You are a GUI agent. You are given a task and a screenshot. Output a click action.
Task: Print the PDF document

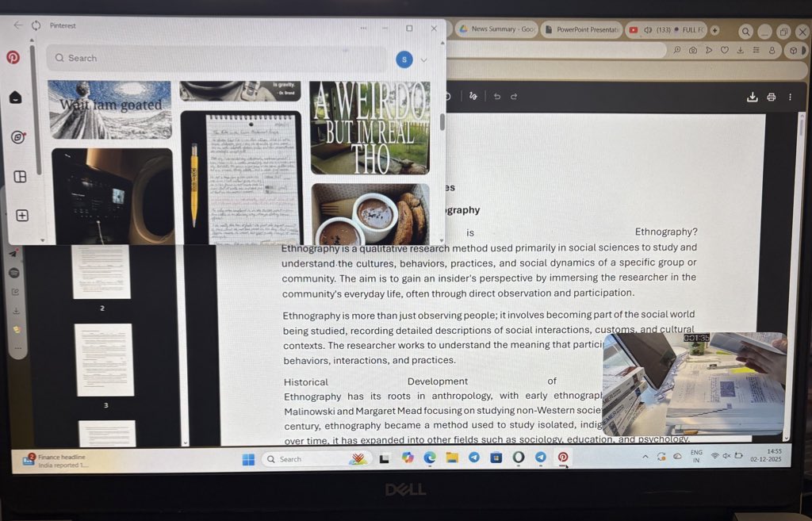(771, 97)
